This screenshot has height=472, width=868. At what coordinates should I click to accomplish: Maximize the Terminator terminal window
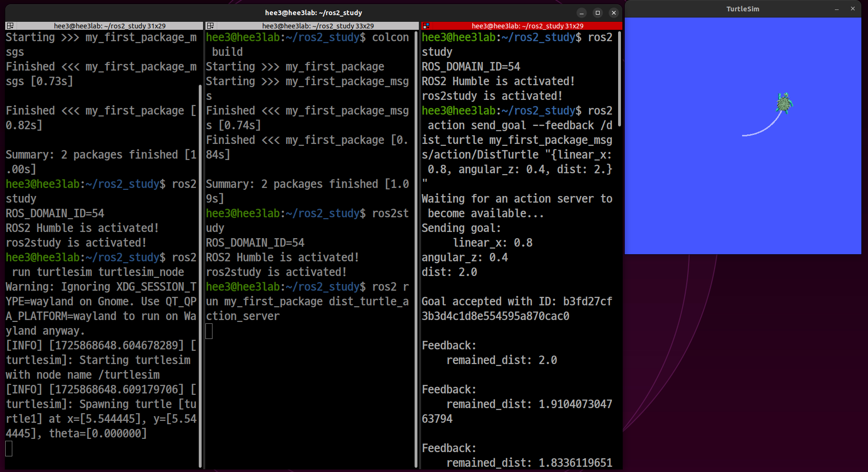[x=598, y=13]
